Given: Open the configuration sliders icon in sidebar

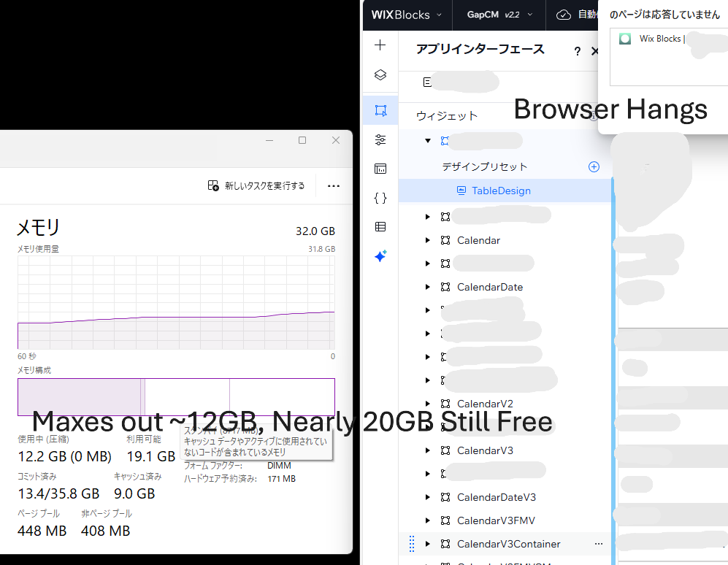Looking at the screenshot, I should pos(380,139).
